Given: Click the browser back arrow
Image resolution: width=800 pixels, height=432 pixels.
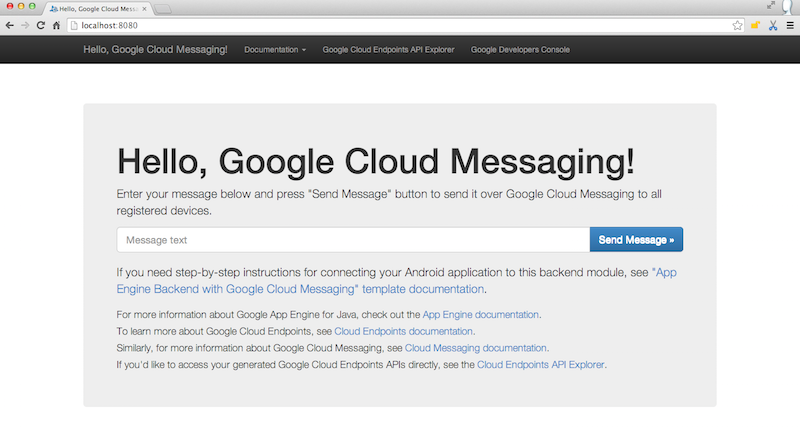Looking at the screenshot, I should point(9,25).
